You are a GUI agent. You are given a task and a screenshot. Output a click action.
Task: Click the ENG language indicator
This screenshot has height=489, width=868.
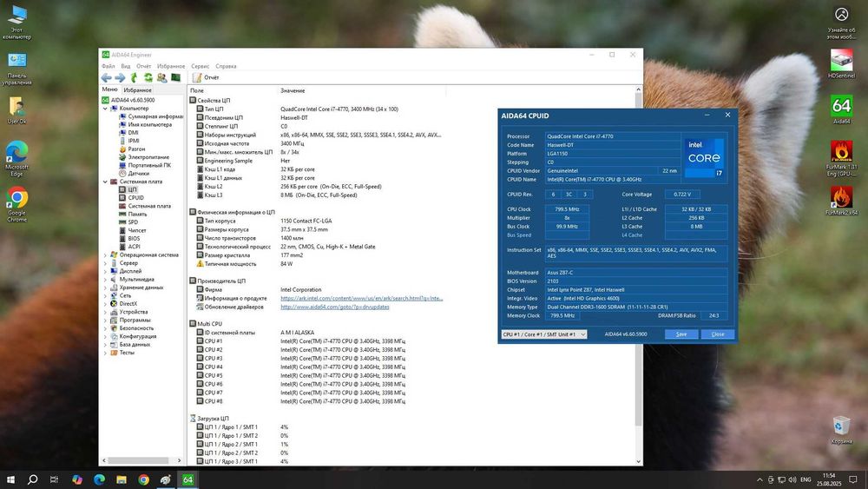coord(806,479)
